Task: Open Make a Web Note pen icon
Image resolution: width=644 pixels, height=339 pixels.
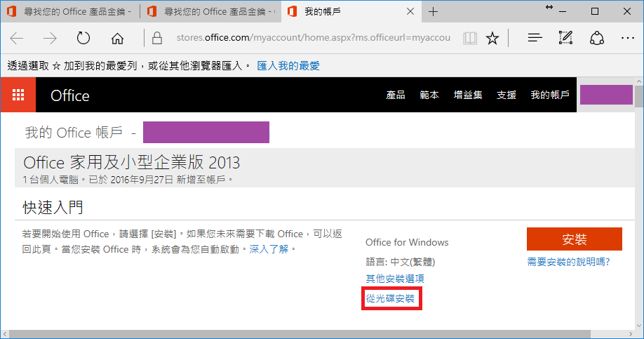Action: [565, 38]
